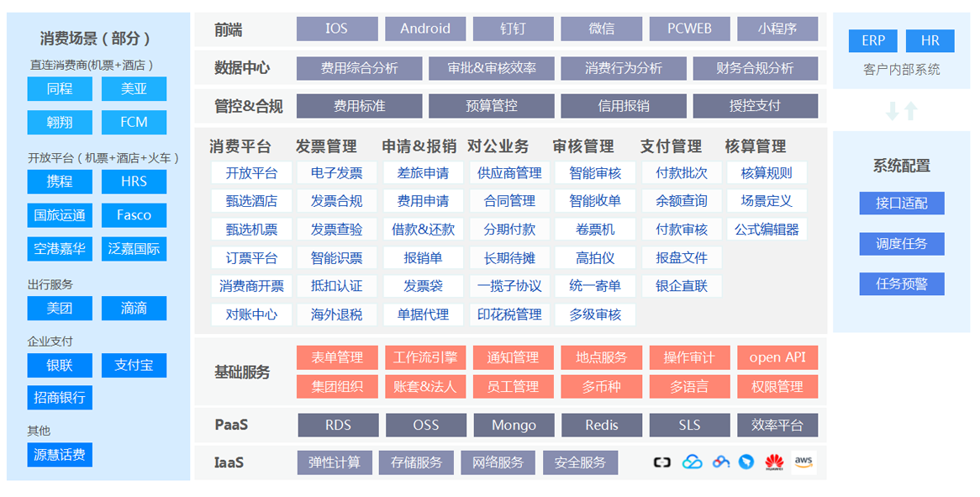This screenshot has width=980, height=497.
Task: Click the 授控支付 box
Action: [x=755, y=106]
